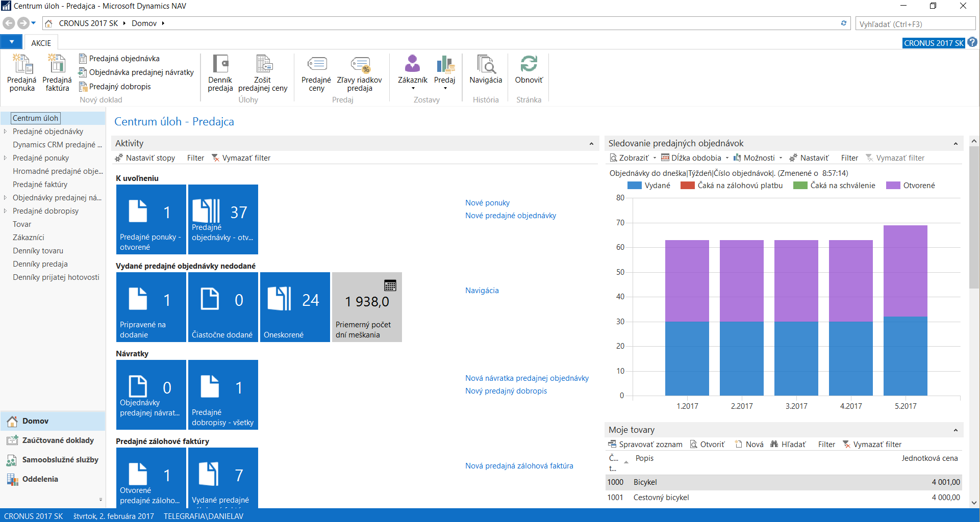Expand Predajné dobropisy tree item
This screenshot has width=980, height=522.
click(5, 211)
